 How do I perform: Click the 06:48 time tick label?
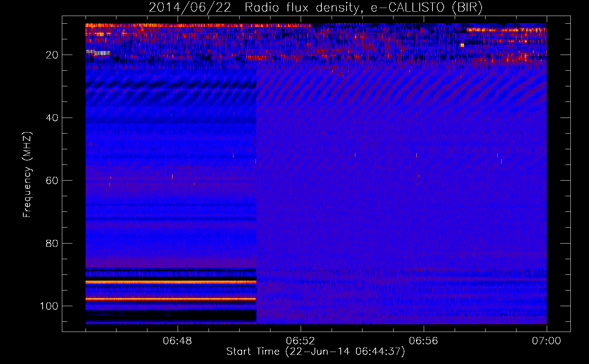177,341
